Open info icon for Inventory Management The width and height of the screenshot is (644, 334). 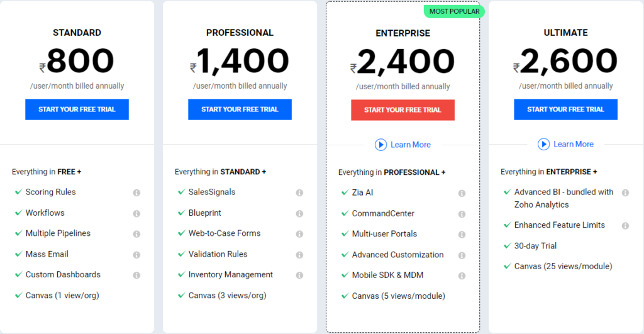click(x=299, y=276)
